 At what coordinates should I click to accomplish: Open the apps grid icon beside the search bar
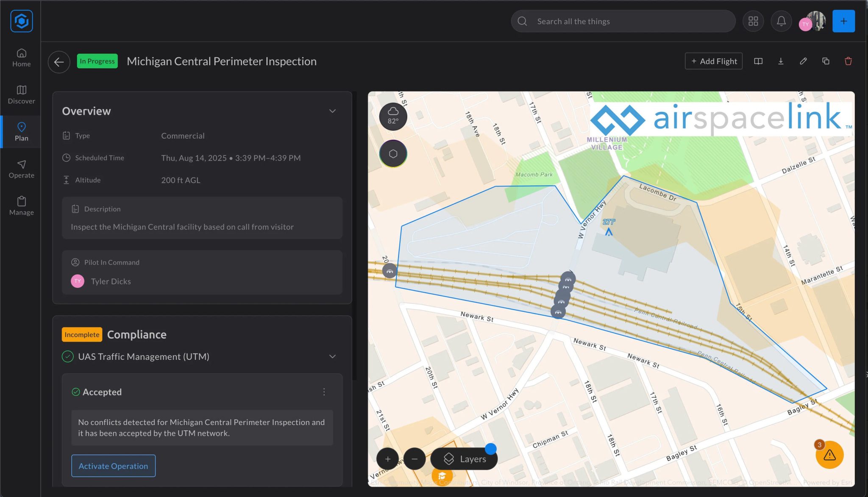point(753,21)
